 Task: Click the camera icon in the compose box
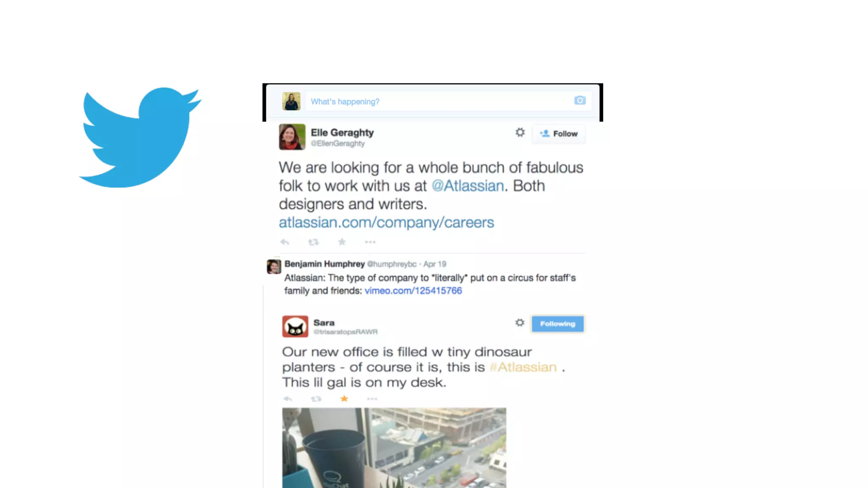[580, 100]
